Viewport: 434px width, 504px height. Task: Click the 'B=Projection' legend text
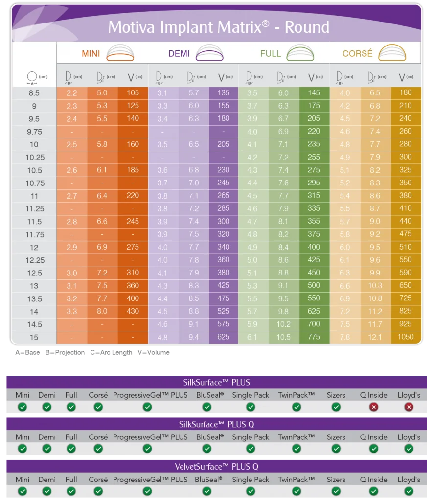click(65, 353)
